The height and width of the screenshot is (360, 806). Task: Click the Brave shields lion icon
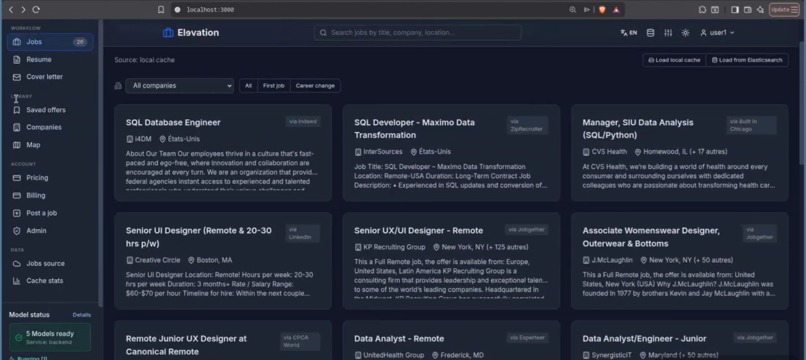click(602, 10)
